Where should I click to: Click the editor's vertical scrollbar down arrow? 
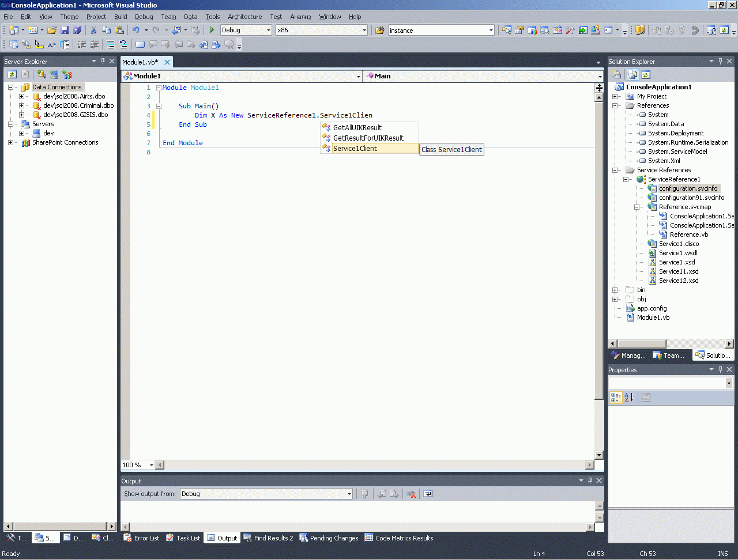tap(599, 455)
